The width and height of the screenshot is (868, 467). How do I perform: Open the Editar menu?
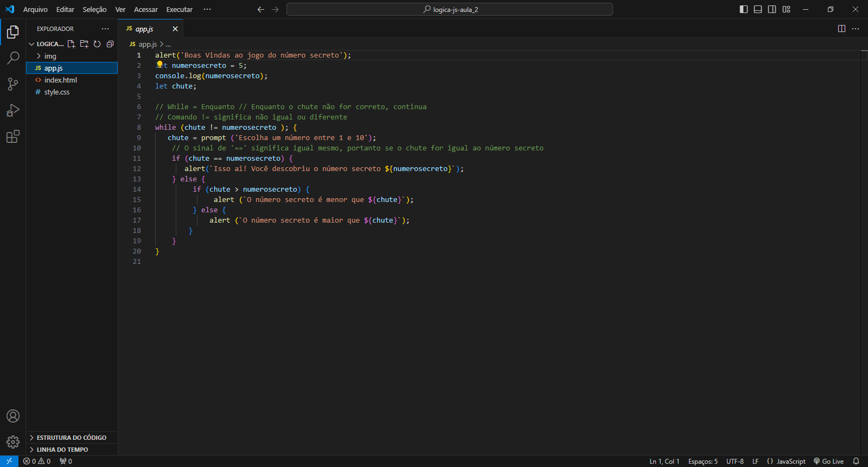point(65,9)
